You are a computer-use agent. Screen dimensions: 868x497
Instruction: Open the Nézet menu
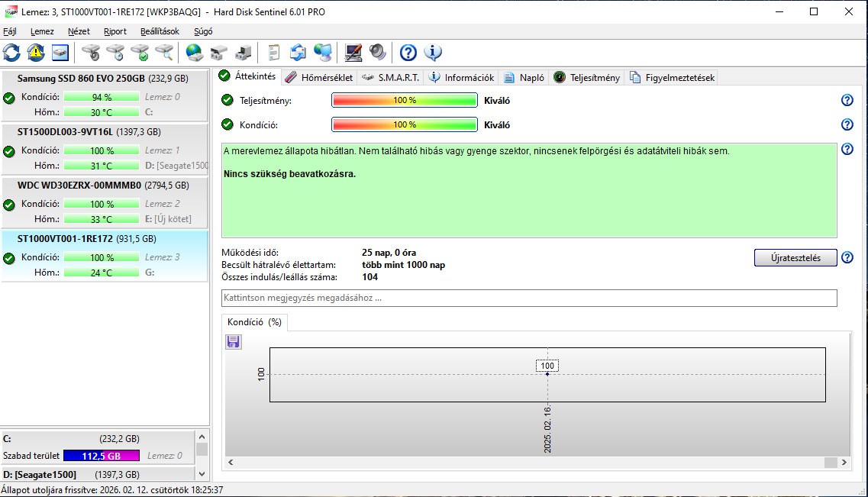pyautogui.click(x=79, y=31)
